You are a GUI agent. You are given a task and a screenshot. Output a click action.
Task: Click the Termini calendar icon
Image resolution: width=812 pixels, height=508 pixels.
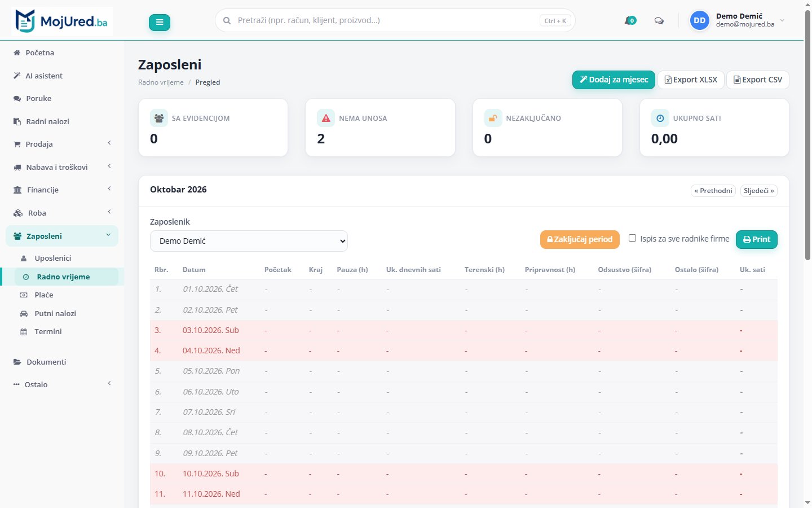[24, 332]
